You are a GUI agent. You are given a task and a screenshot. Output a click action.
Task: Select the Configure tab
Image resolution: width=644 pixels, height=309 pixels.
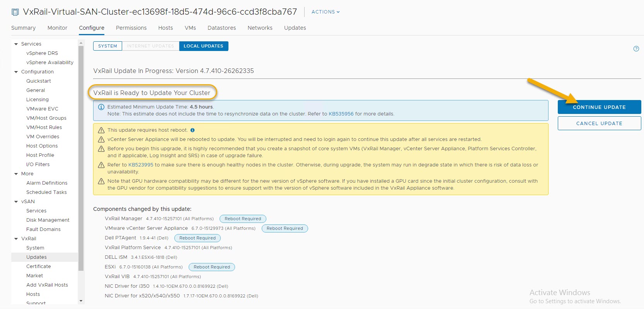pos(92,28)
